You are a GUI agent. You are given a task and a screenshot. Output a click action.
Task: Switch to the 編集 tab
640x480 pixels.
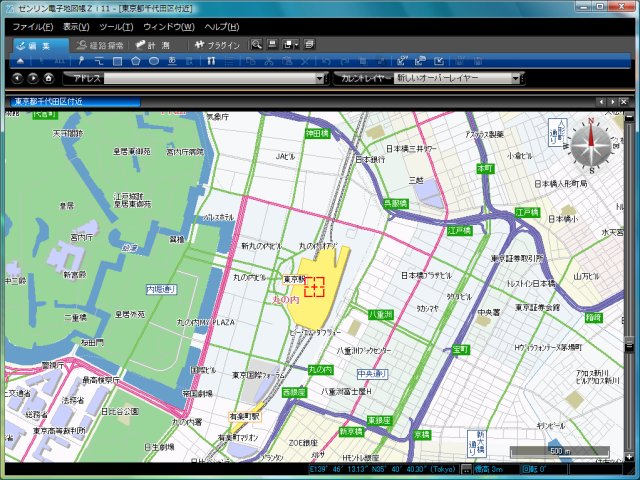[x=40, y=45]
